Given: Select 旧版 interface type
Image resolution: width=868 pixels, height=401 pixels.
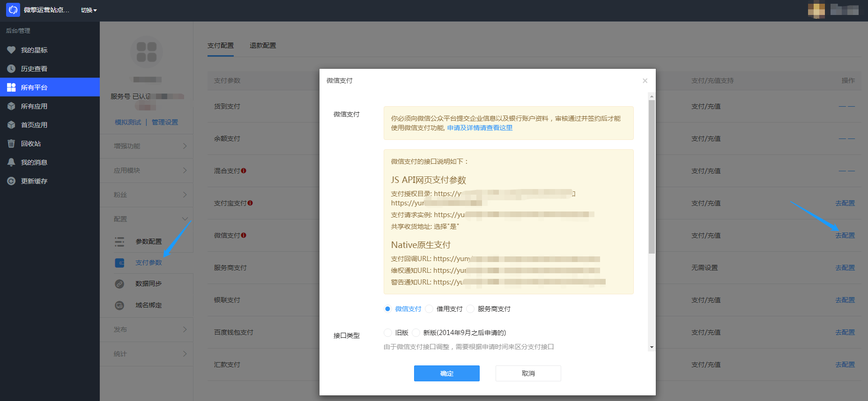Looking at the screenshot, I should [387, 333].
